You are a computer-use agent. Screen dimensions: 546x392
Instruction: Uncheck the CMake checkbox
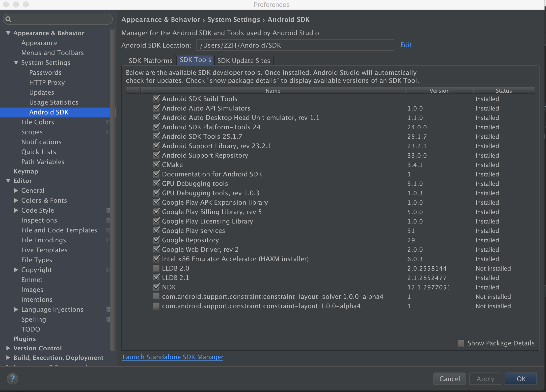pyautogui.click(x=156, y=165)
